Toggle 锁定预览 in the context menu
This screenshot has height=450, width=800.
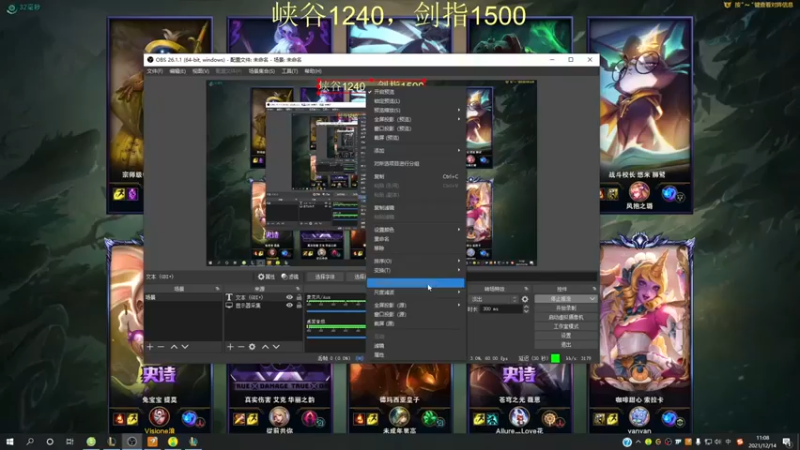point(415,101)
